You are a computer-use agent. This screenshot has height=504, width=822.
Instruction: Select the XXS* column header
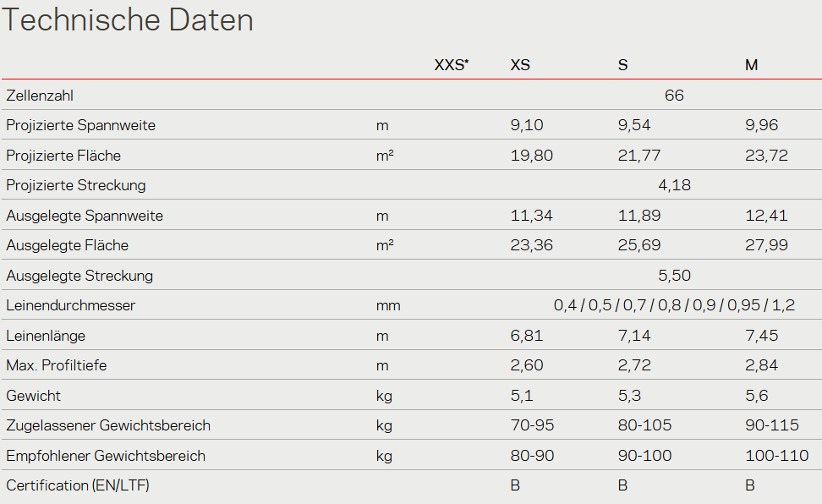(452, 65)
